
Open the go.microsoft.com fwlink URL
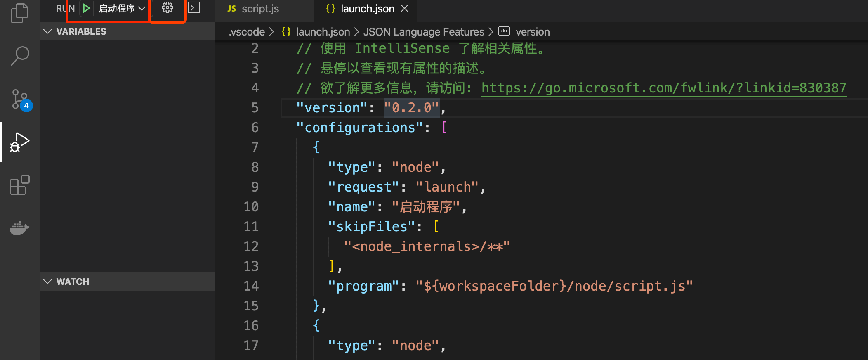tap(664, 88)
